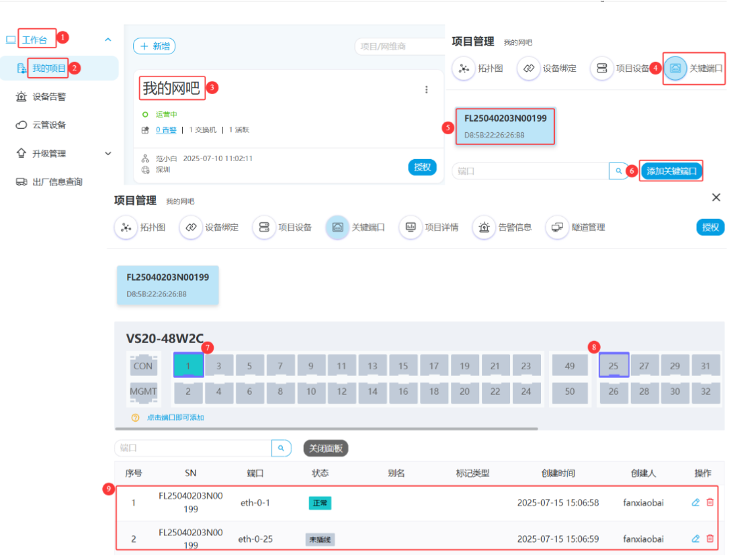
Task: Click the edit icon for eth-0-1 row
Action: click(x=696, y=502)
